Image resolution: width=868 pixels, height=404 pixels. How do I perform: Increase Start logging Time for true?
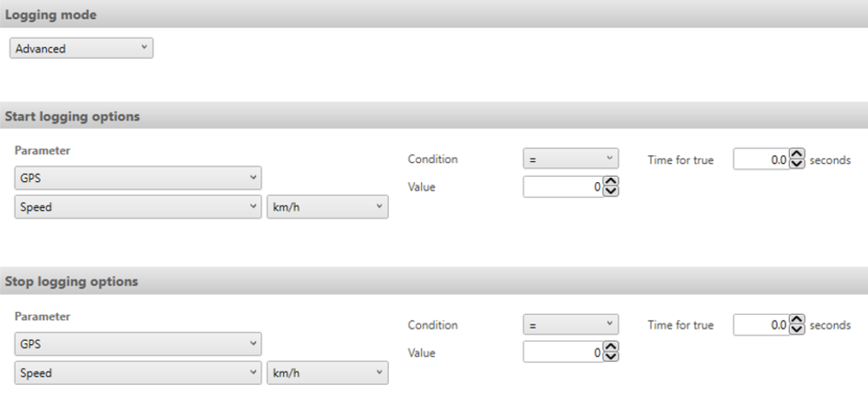click(x=797, y=154)
